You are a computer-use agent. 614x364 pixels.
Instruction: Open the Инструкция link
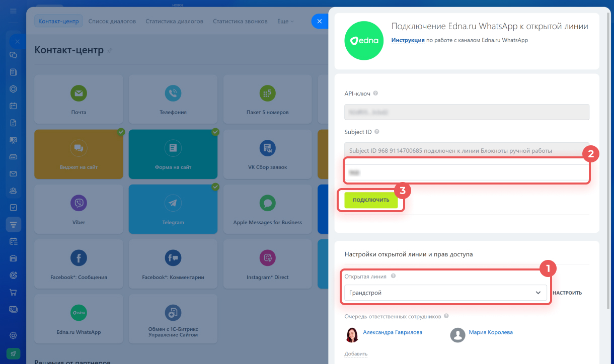coord(408,40)
